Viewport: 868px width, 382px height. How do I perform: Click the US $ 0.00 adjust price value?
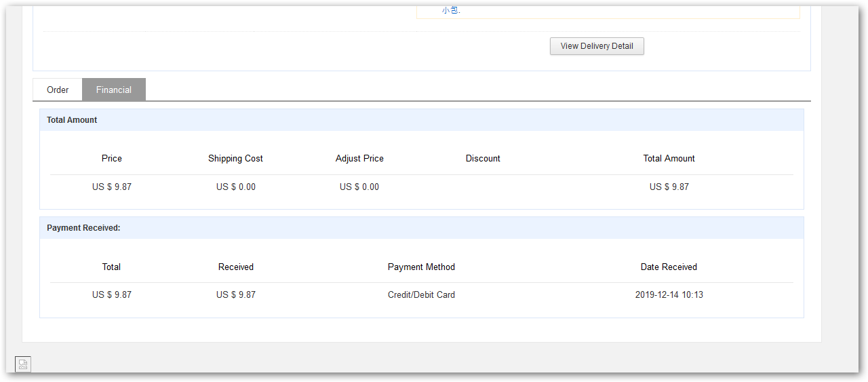(x=359, y=187)
